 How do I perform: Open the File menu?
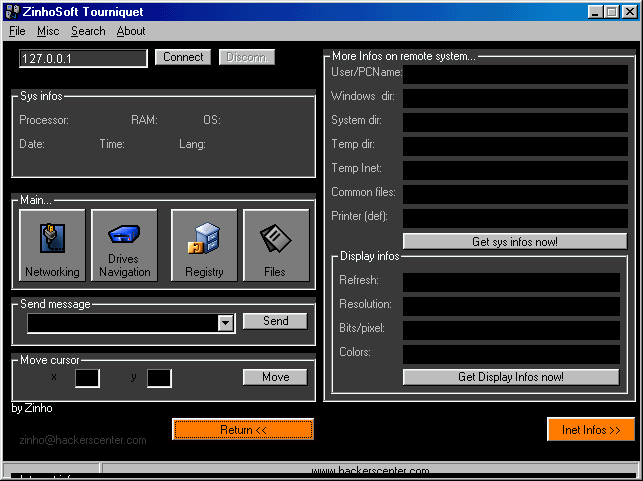click(17, 31)
